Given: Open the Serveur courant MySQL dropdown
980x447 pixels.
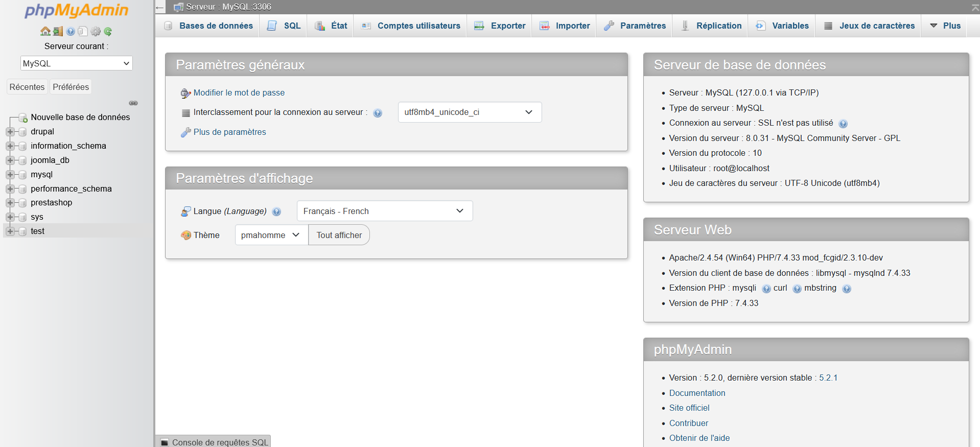Looking at the screenshot, I should 77,63.
